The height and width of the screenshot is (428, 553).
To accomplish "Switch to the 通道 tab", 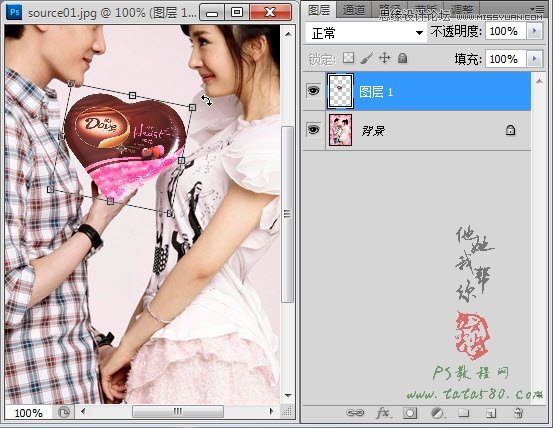I will 354,10.
